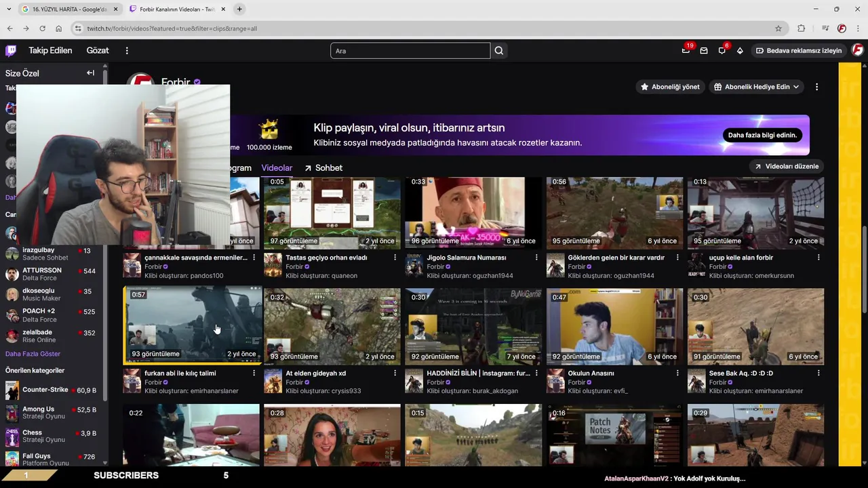Open the Gözat menu item
Image resolution: width=868 pixels, height=488 pixels.
(x=98, y=50)
